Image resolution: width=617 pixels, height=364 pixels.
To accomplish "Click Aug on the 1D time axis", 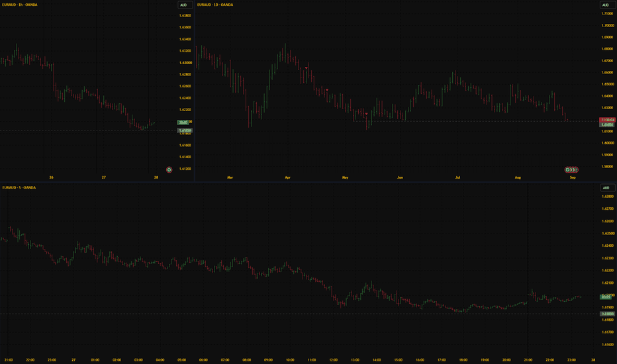I will (x=518, y=177).
